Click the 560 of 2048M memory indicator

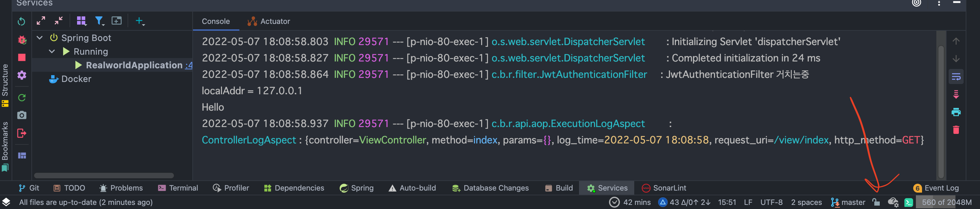tap(947, 202)
